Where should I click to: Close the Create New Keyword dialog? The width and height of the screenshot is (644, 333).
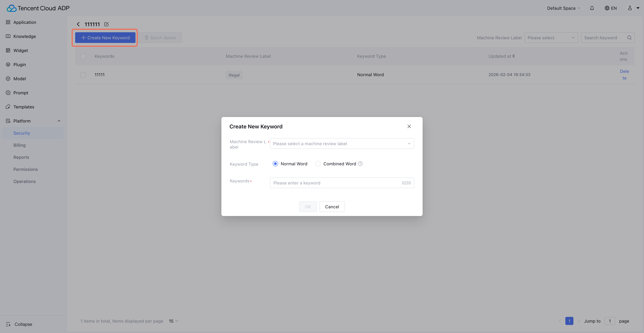point(409,126)
